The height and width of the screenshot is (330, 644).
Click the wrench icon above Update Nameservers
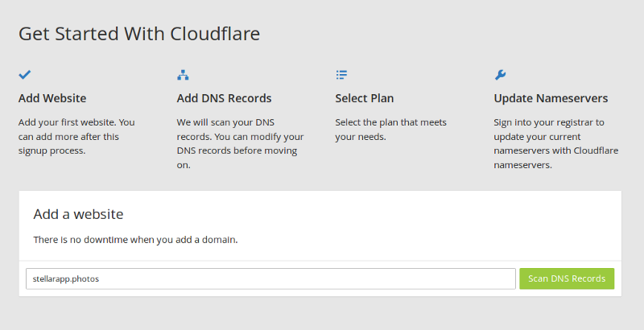click(500, 75)
